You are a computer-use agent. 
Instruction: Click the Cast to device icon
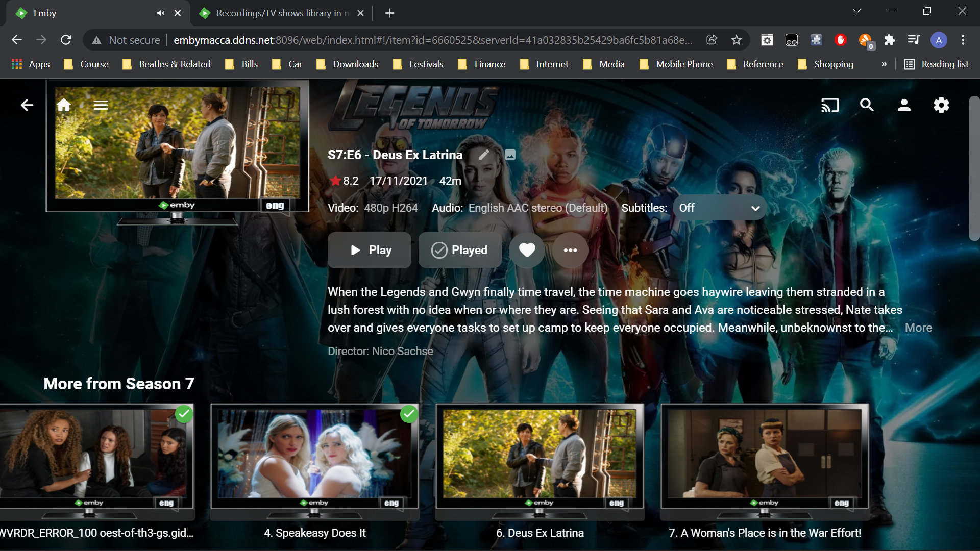click(830, 105)
